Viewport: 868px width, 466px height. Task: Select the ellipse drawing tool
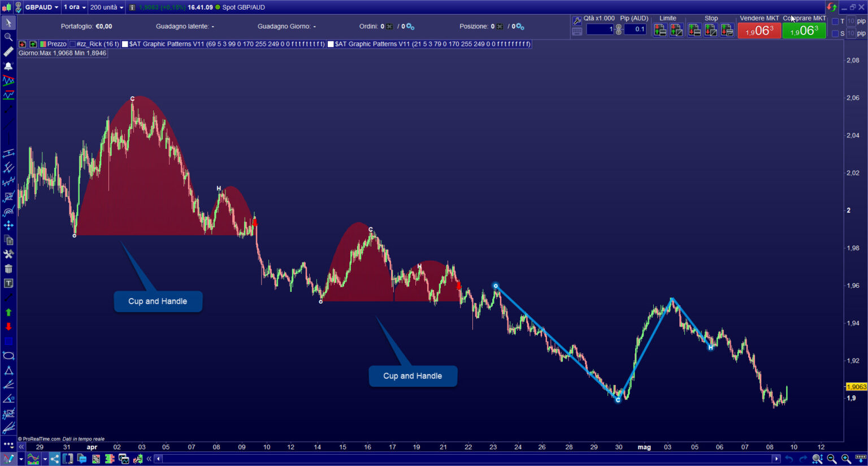point(8,355)
